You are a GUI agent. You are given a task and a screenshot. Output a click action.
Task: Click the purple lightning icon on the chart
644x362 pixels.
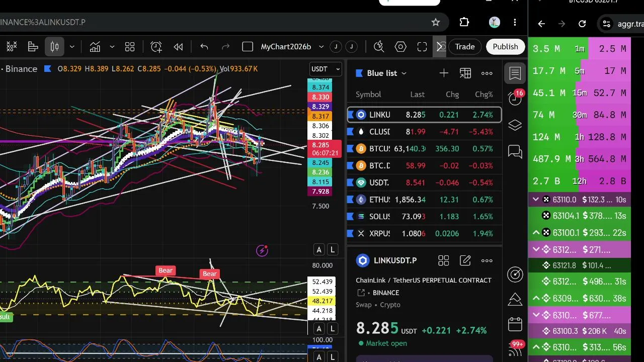coord(262,250)
